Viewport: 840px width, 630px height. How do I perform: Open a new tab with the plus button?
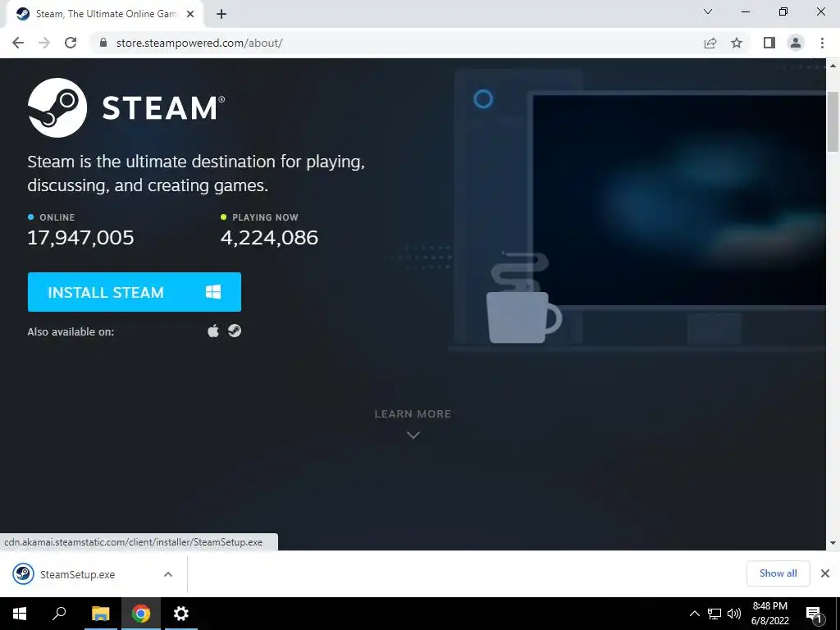click(x=221, y=14)
